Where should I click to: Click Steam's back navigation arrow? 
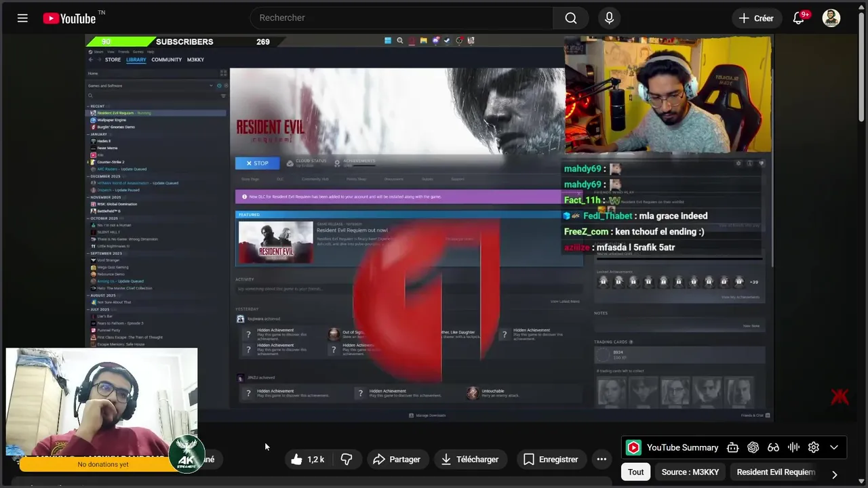pyautogui.click(x=90, y=60)
